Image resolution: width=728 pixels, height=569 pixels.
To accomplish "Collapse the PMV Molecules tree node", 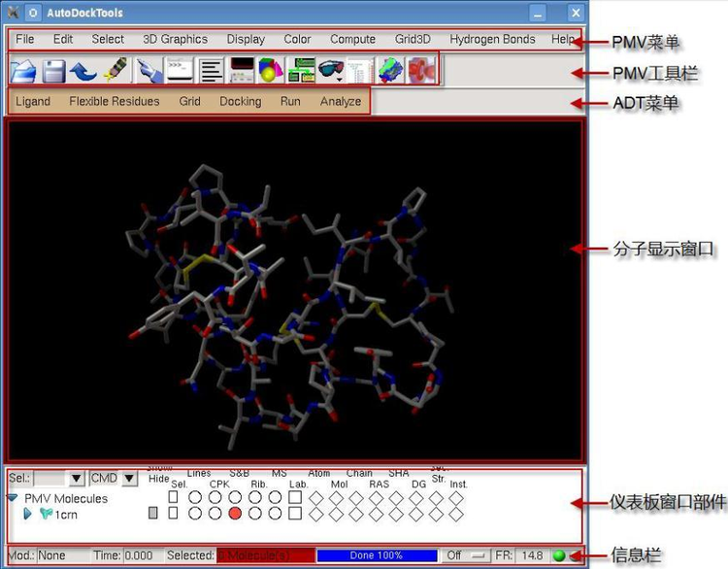I will coord(12,498).
